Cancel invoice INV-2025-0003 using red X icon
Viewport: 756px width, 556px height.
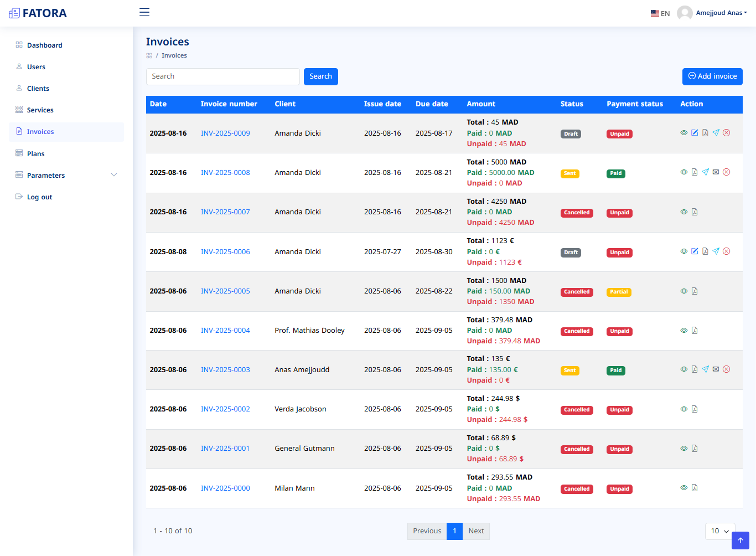[727, 369]
